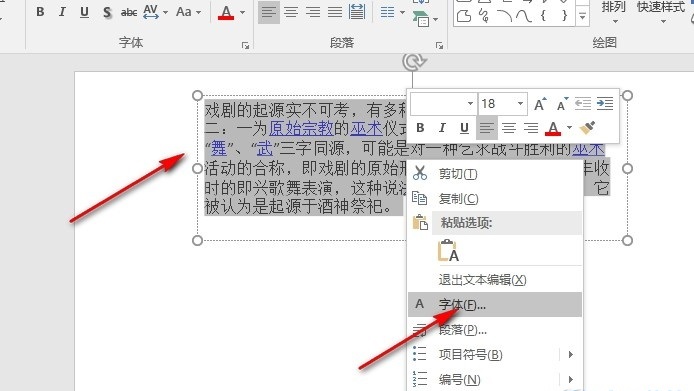
Task: Select the curve shape in shapes gallery
Action: click(524, 16)
